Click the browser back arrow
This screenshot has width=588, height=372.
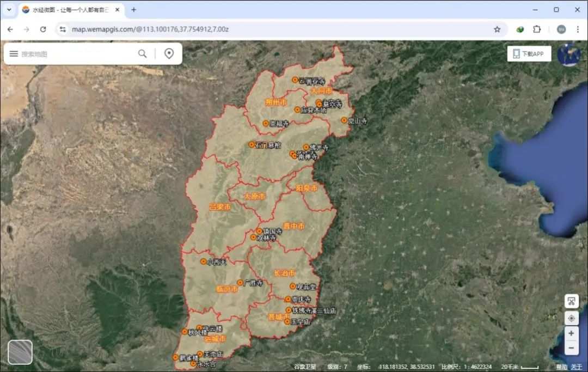coord(10,29)
